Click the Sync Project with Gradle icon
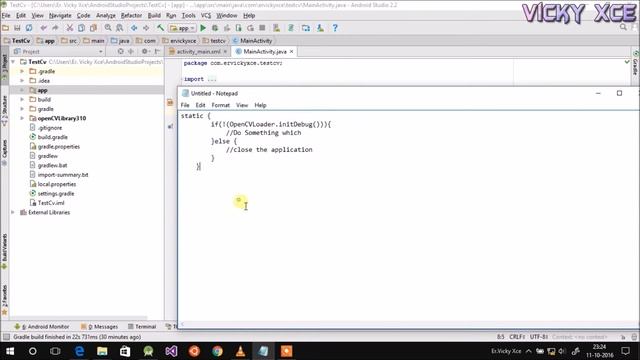The image size is (640, 360). (x=291, y=28)
